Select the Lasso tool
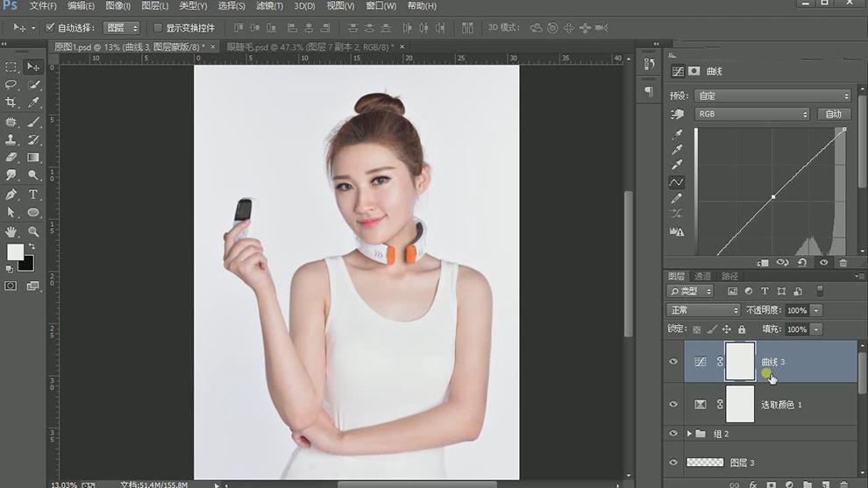Viewport: 868px width, 488px height. click(11, 85)
